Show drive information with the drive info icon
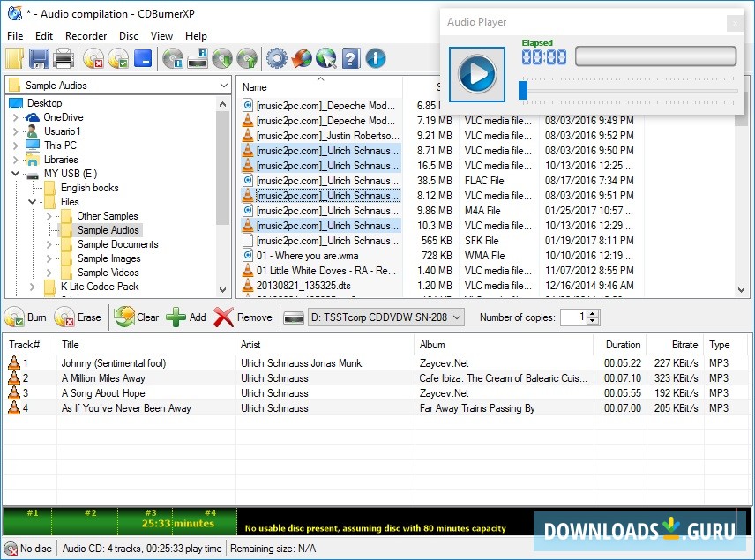 coord(198,59)
